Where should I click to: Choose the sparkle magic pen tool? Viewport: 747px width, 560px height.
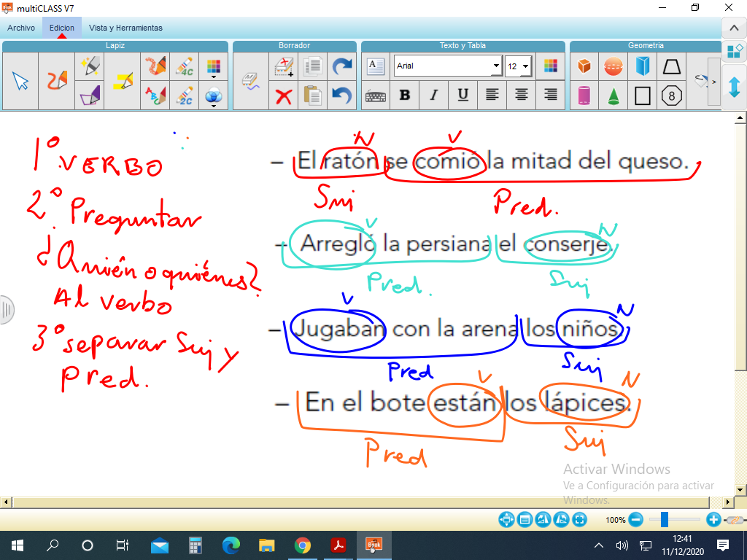pyautogui.click(x=90, y=66)
